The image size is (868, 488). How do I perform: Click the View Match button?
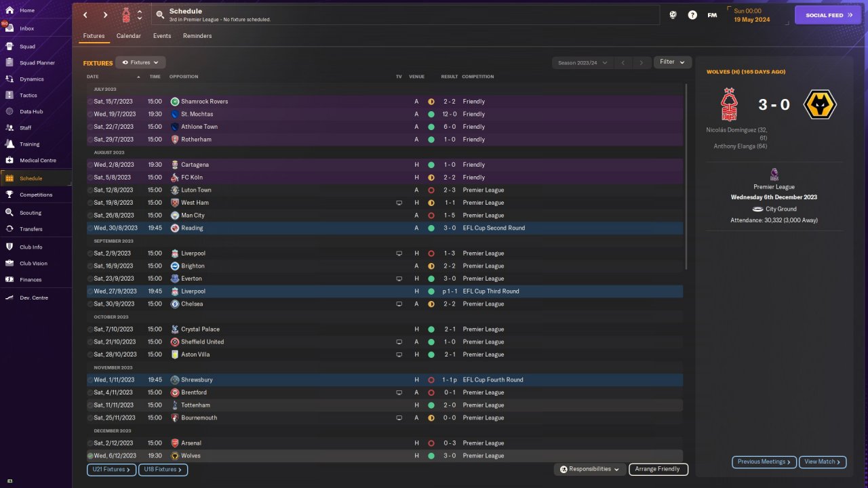tap(823, 462)
